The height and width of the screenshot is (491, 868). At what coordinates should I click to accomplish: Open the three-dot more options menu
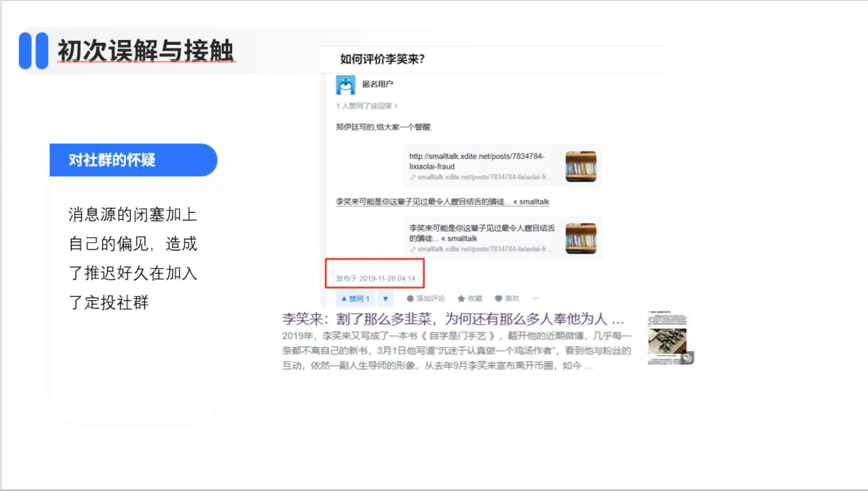point(536,299)
